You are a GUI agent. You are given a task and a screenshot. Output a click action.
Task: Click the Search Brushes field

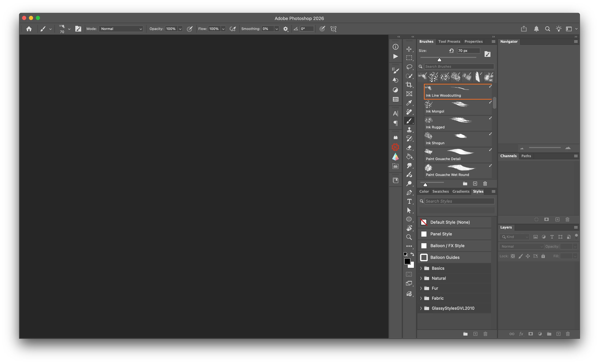[459, 66]
